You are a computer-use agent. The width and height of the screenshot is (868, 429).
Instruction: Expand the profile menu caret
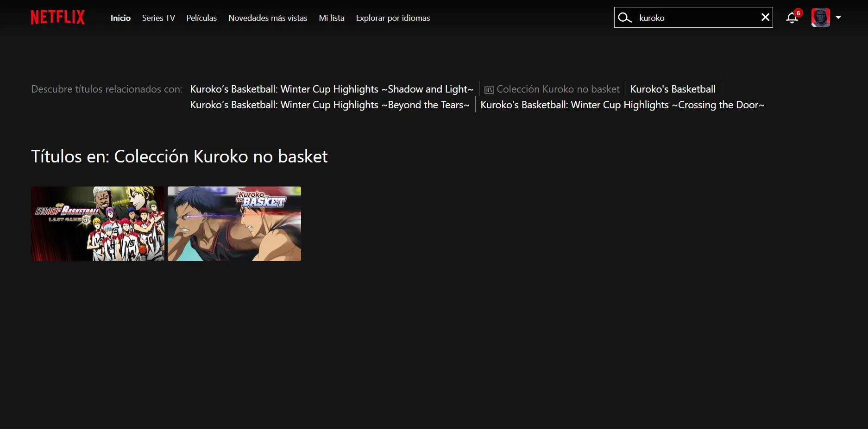point(838,18)
